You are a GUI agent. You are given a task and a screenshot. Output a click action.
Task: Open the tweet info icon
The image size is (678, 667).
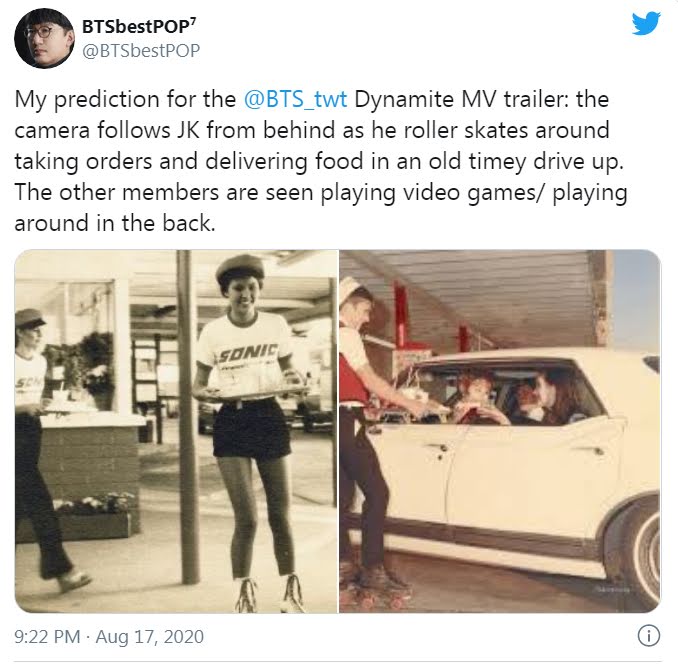[x=649, y=635]
